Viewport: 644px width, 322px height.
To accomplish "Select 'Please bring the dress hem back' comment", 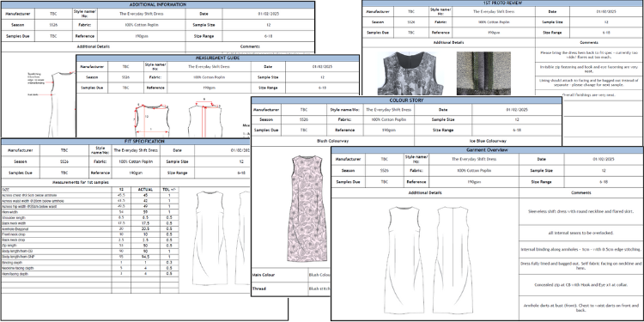I will (588, 55).
